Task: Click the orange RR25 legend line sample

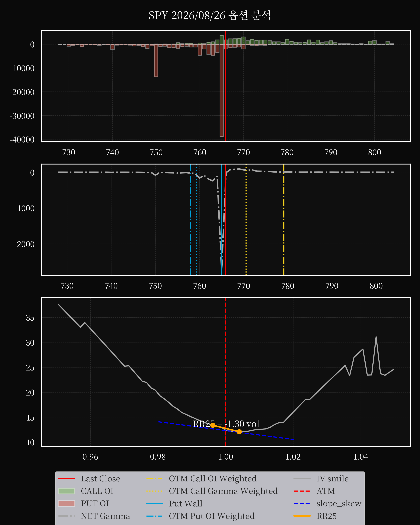Action: point(302,516)
